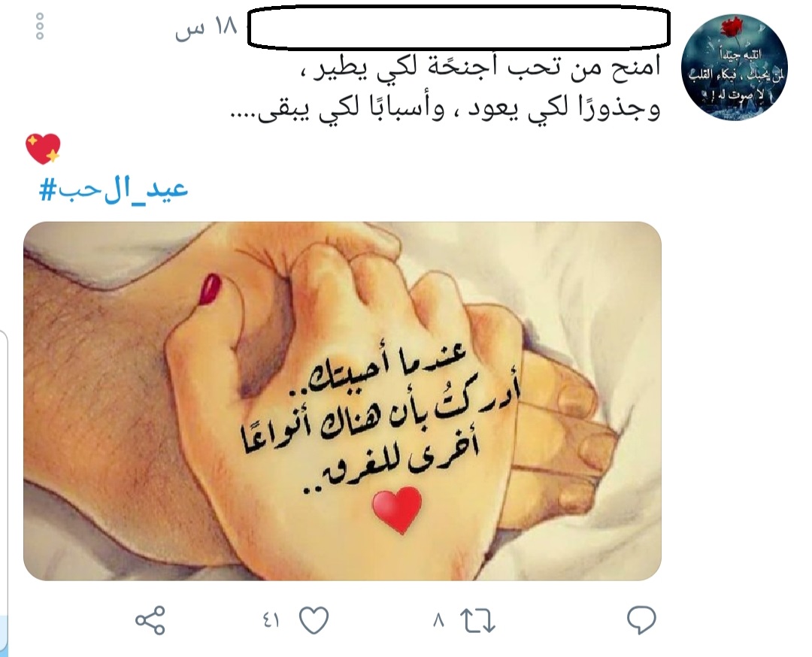The width and height of the screenshot is (812, 657).
Task: Click the redacted author name field
Action: [459, 27]
